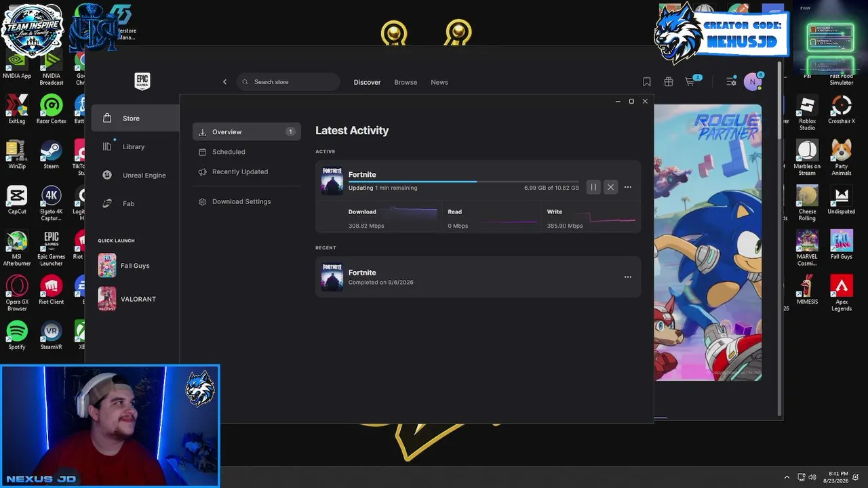Open more options for the completed Fortnite
This screenshot has width=868, height=488.
(x=627, y=277)
